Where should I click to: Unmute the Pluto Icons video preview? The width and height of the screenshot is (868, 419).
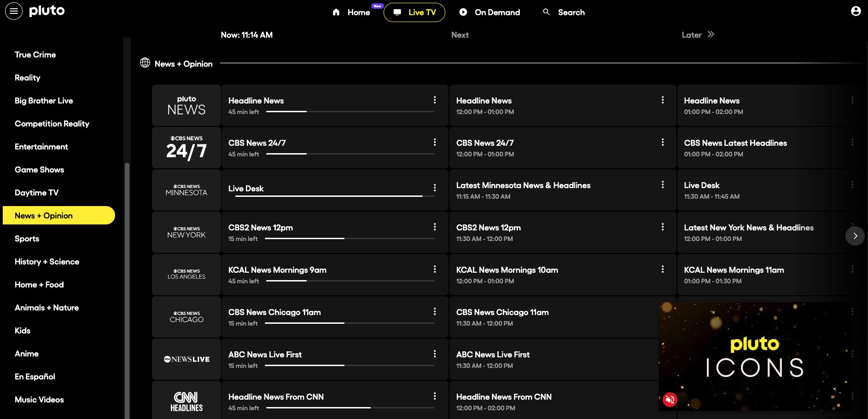670,400
